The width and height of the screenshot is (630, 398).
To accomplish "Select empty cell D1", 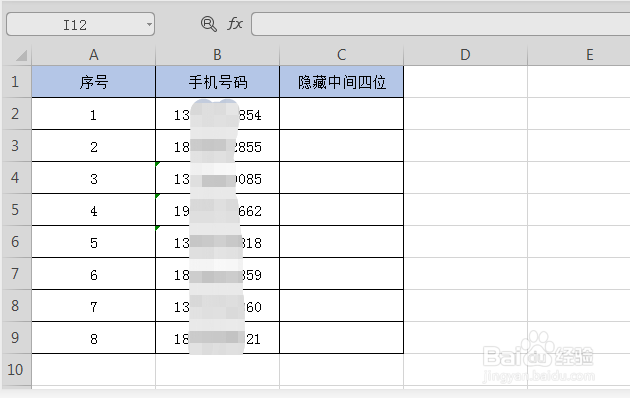I will pos(465,82).
